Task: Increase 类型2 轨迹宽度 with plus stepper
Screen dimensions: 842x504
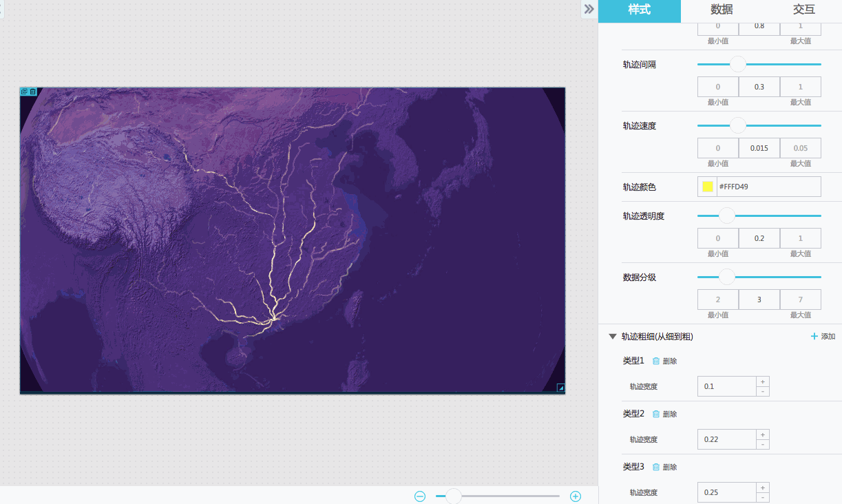Action: coord(763,434)
